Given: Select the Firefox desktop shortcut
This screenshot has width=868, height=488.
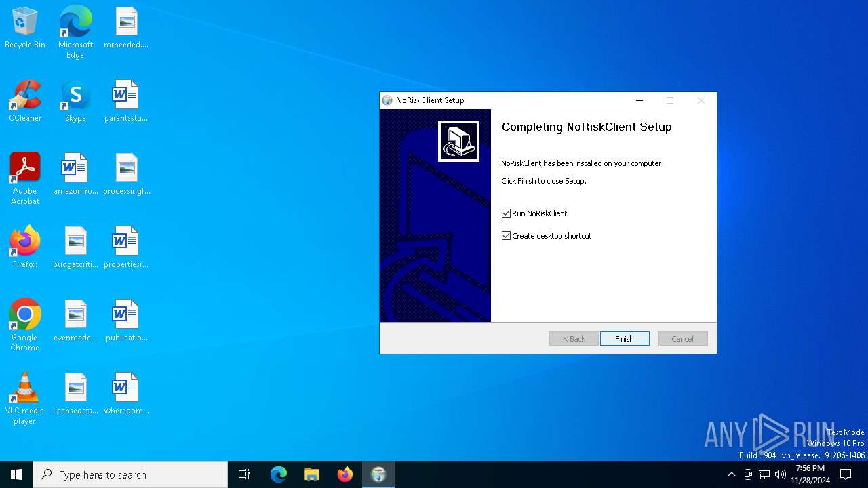Looking at the screenshot, I should click(25, 248).
